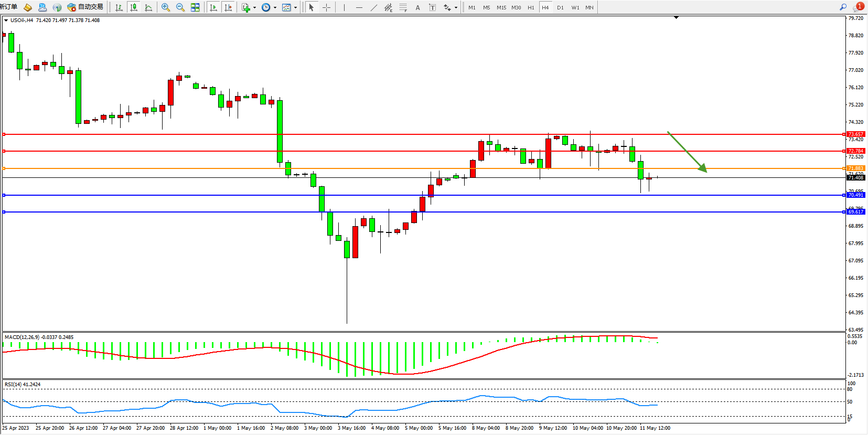Select the Fibonacci retracement tool

403,7
